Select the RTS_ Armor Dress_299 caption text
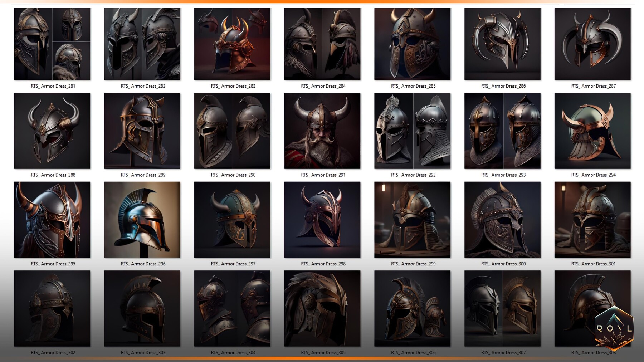The image size is (644, 362). tap(413, 264)
